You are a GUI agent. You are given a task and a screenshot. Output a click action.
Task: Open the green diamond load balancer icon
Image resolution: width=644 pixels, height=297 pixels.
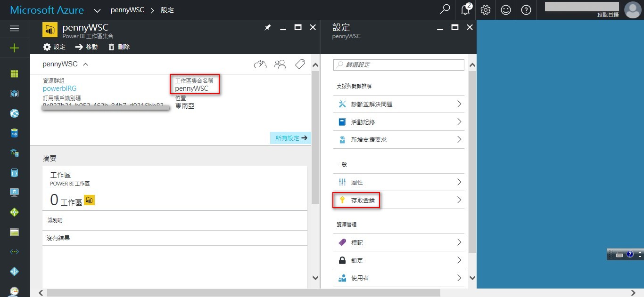pos(14,212)
